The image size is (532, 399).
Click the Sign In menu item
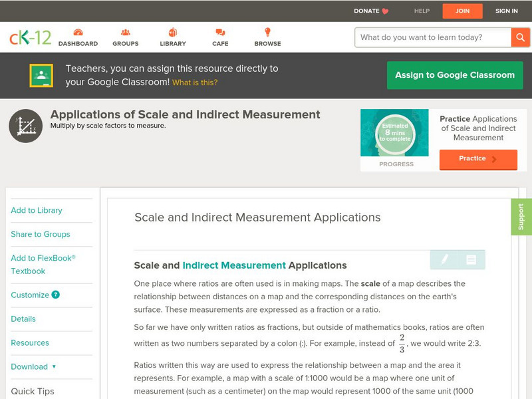[x=506, y=11]
